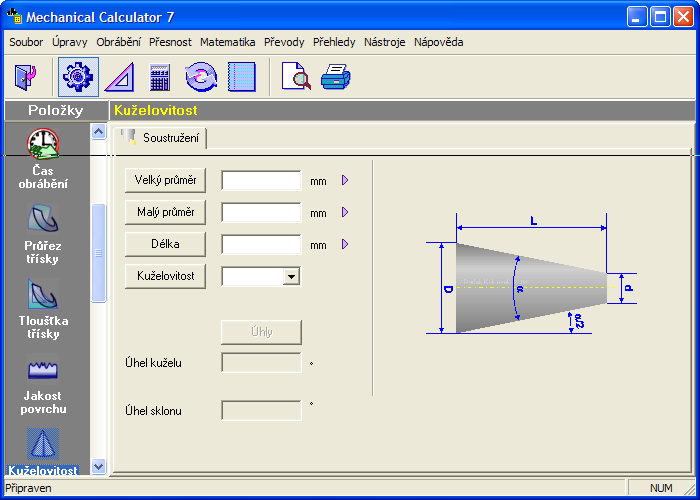Switch to the Soustružení tab
The image size is (700, 500).
click(x=160, y=138)
